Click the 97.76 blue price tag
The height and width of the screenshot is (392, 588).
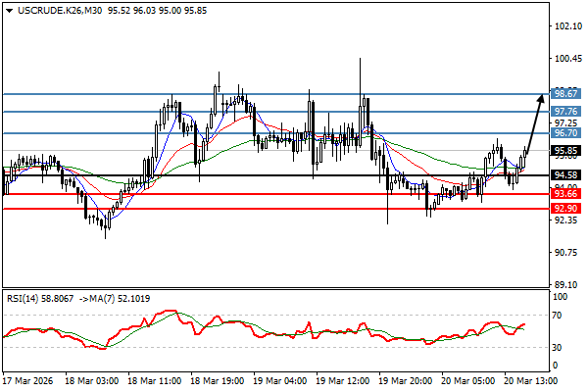564,113
